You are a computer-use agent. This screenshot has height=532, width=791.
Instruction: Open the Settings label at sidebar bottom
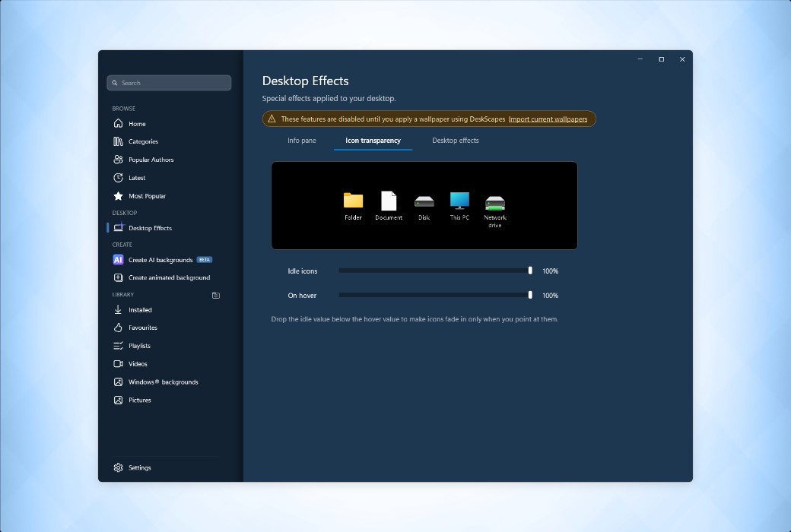140,468
